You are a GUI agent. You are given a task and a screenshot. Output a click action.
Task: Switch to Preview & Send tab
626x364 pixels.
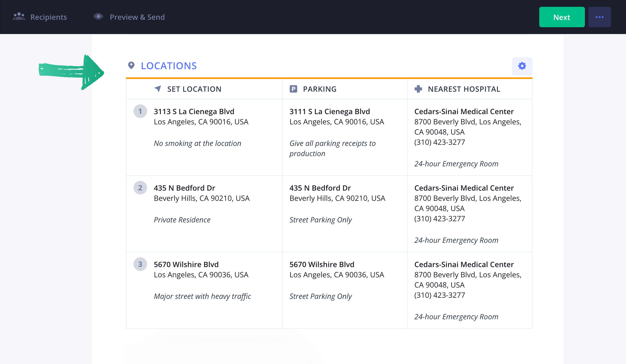click(x=137, y=17)
